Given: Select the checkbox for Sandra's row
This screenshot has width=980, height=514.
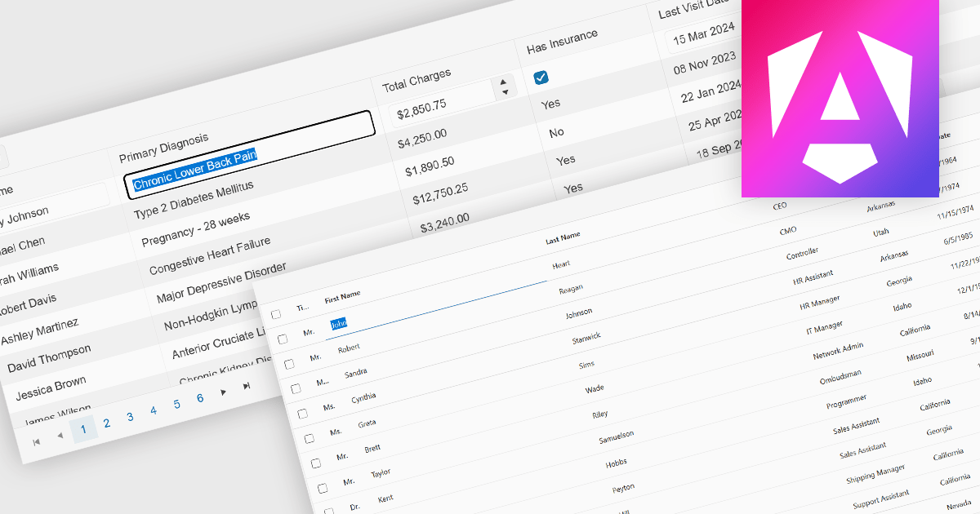Looking at the screenshot, I should (296, 388).
